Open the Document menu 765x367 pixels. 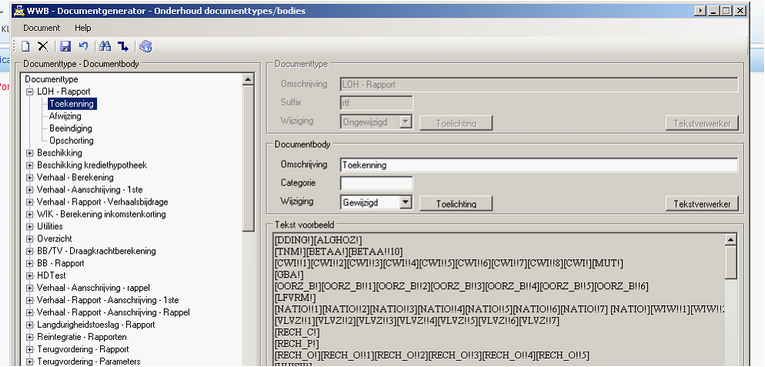[41, 28]
